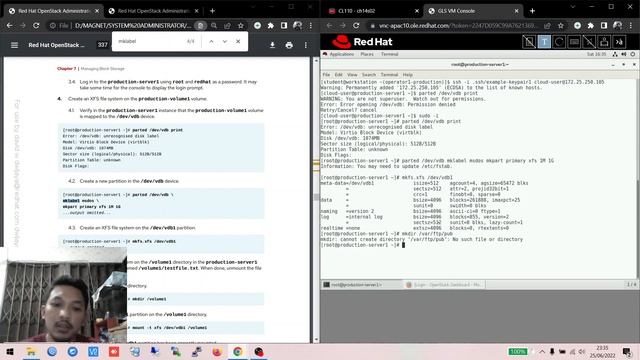The height and width of the screenshot is (360, 640).
Task: Open Firefox from Windows taskbar
Action: click(x=217, y=351)
